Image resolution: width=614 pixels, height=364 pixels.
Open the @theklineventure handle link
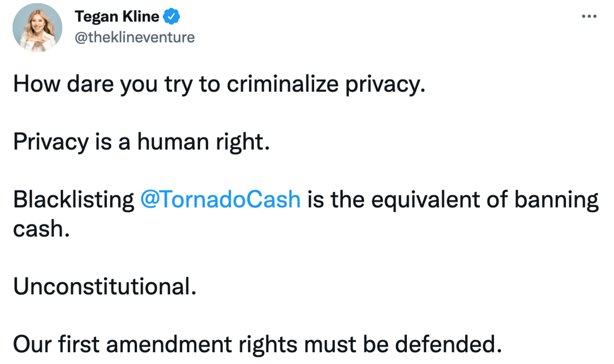tap(135, 37)
